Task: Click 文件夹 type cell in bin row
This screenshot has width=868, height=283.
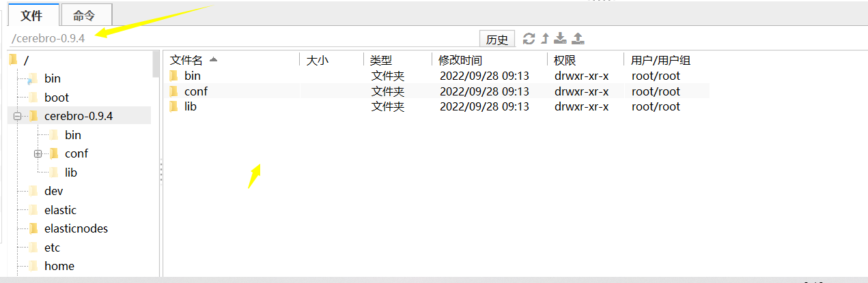Action: (388, 76)
